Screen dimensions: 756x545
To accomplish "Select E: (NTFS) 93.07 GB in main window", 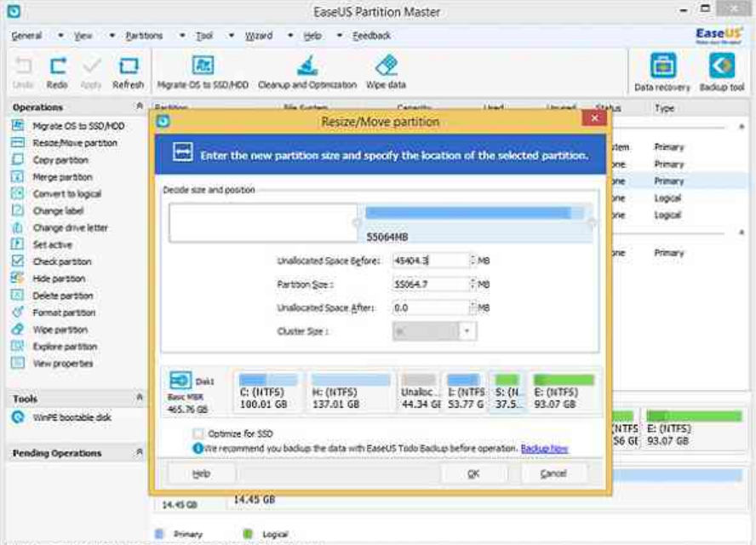I will pyautogui.click(x=693, y=427).
